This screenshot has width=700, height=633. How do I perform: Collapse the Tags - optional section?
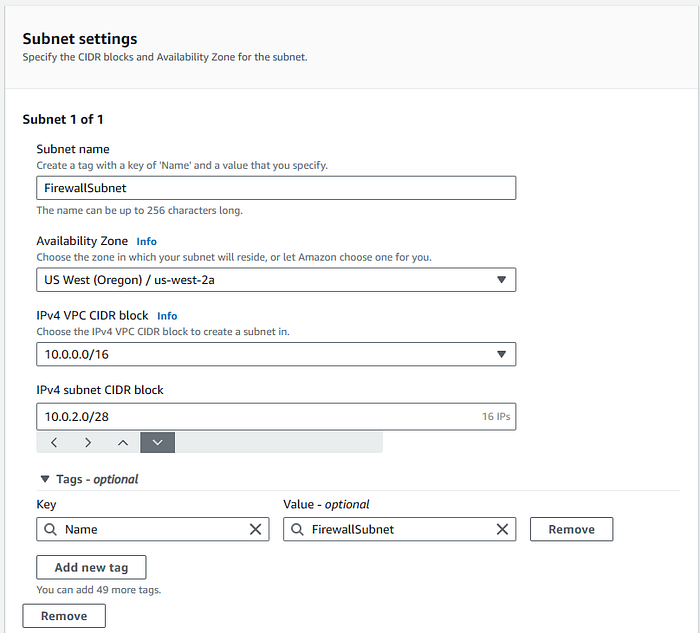point(44,479)
